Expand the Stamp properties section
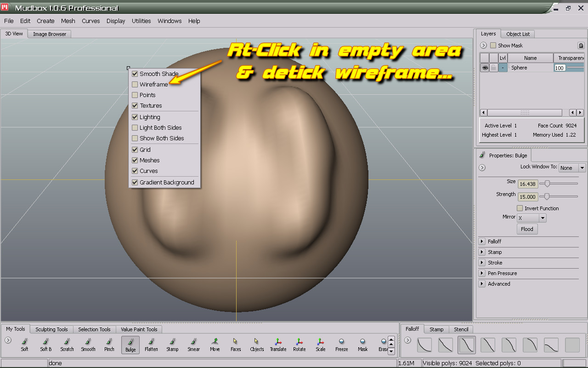588x368 pixels. 482,252
